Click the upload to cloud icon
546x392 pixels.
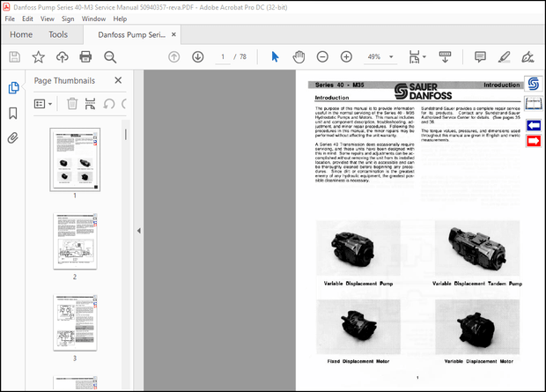[x=63, y=56]
